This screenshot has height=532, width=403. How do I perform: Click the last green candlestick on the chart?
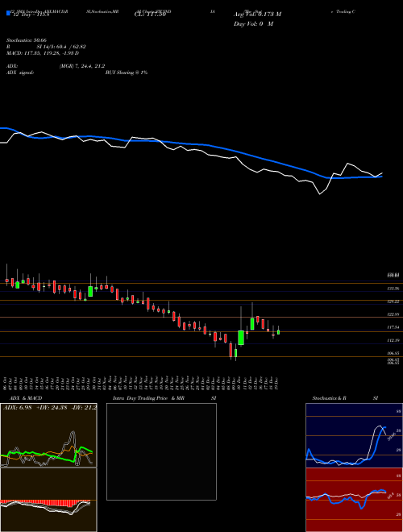click(279, 332)
